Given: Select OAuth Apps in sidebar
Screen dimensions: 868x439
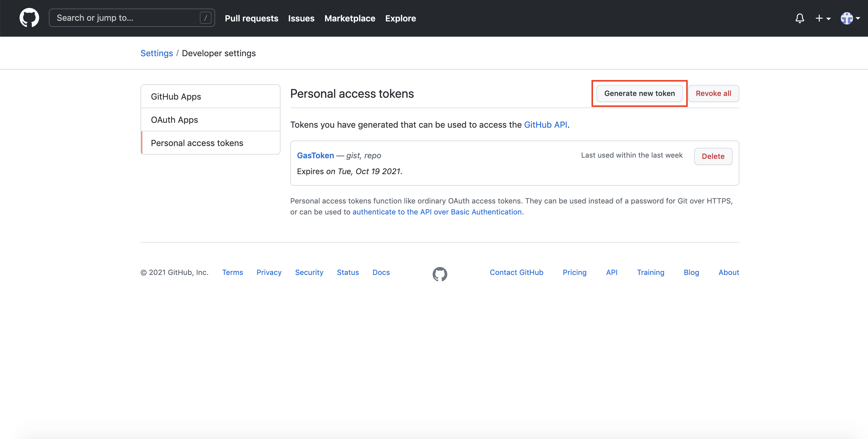Looking at the screenshot, I should tap(174, 120).
